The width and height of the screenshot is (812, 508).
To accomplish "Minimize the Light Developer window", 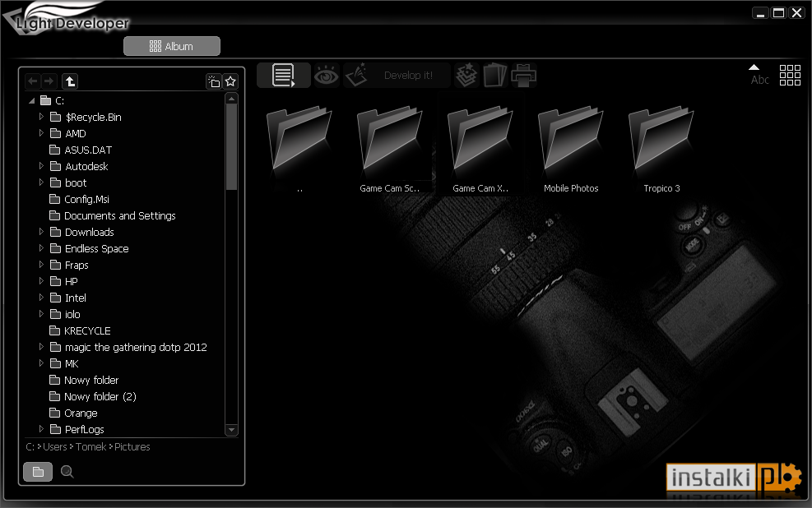I will click(x=760, y=13).
